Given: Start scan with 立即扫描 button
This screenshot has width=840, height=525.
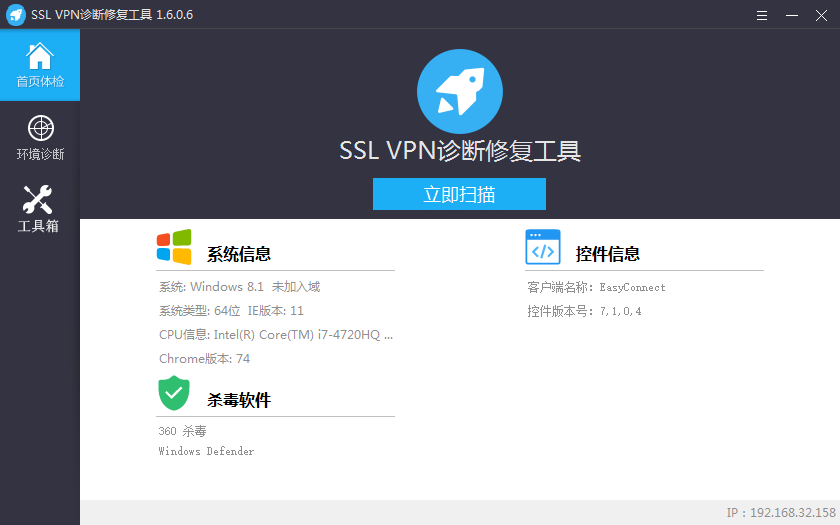Looking at the screenshot, I should [459, 194].
